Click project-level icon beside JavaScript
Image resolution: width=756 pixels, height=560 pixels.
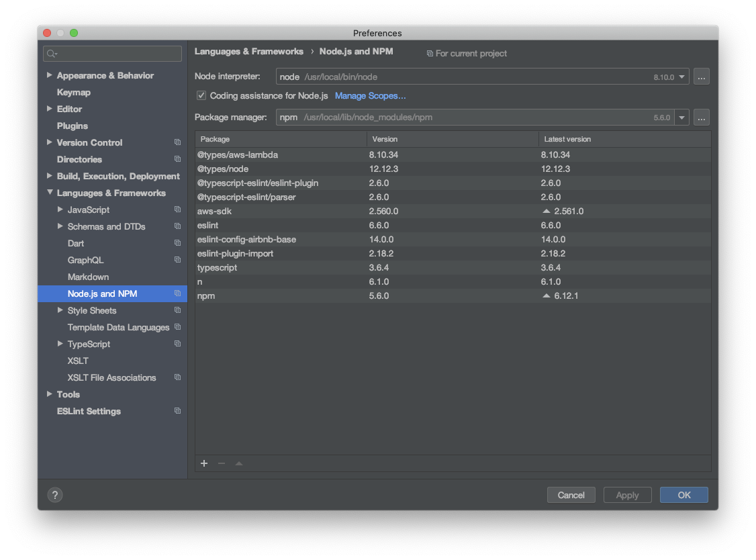177,209
